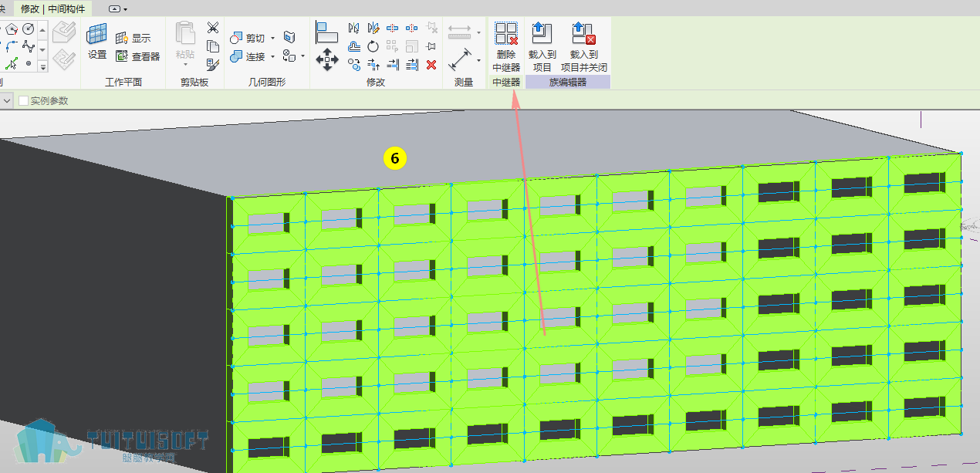The height and width of the screenshot is (473, 980).
Task: Open the 剪切 dropdown arrow
Action: tap(272, 39)
